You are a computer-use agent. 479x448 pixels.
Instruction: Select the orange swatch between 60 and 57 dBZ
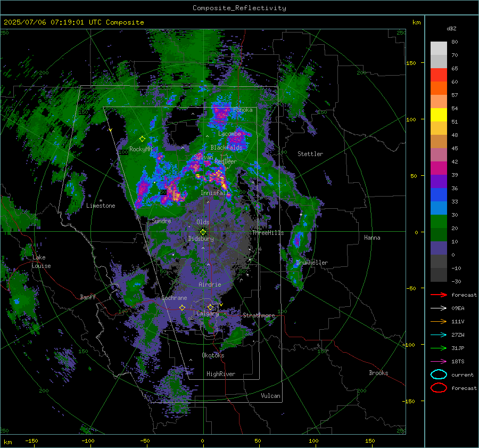[439, 88]
